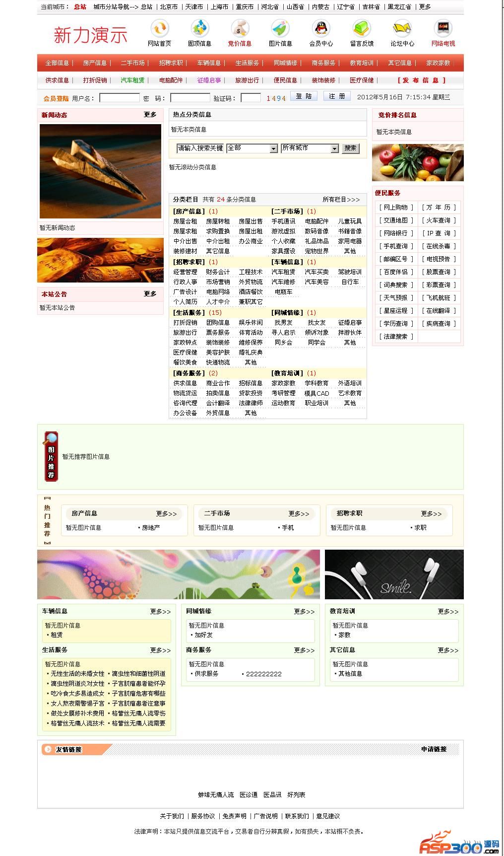Click the 新力演示 site logo
Image resolution: width=504 pixels, height=856 pixels.
(x=90, y=35)
